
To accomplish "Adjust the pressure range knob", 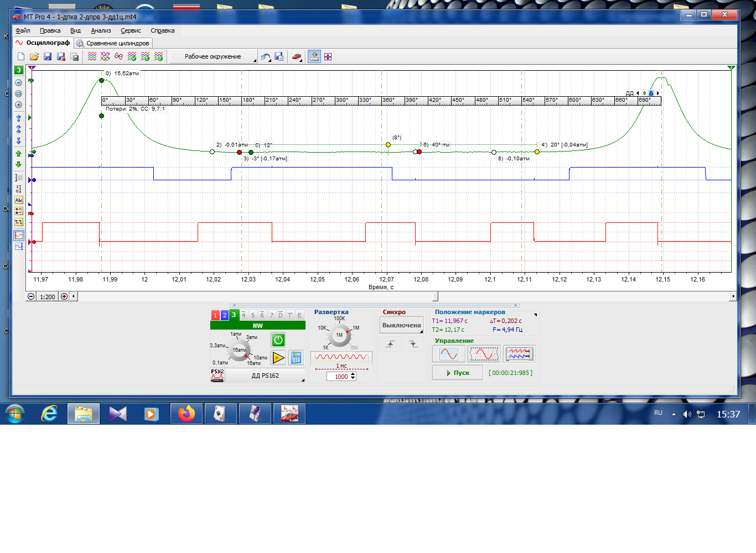I will click(240, 351).
